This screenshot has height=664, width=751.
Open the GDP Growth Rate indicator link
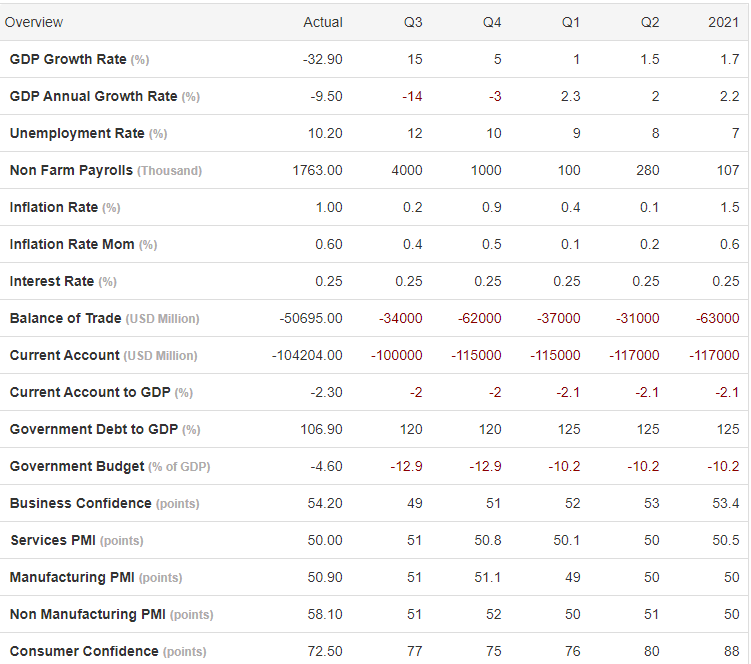click(68, 59)
